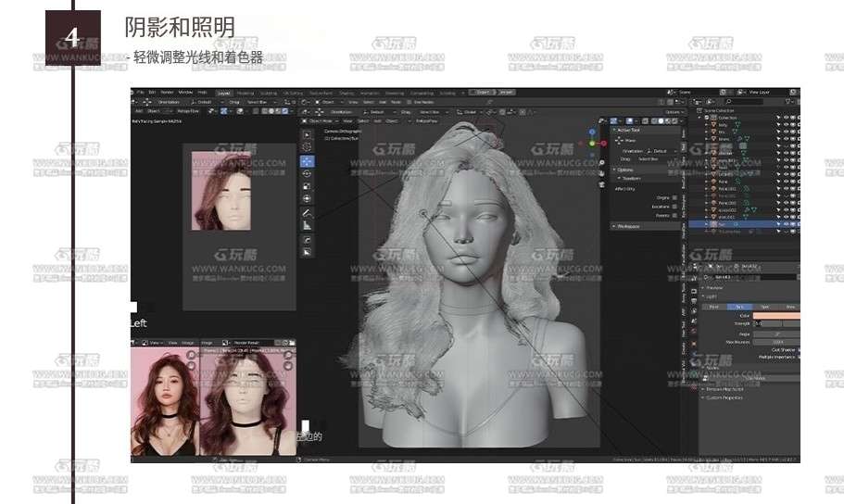This screenshot has height=504, width=844.
Task: Switch to Solid viewport shading sphere
Action: coord(661,120)
